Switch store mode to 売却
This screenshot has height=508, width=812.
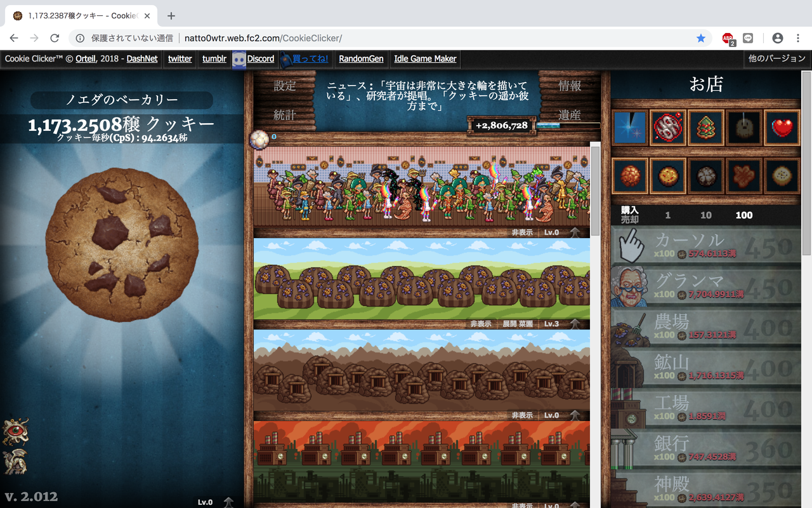630,220
